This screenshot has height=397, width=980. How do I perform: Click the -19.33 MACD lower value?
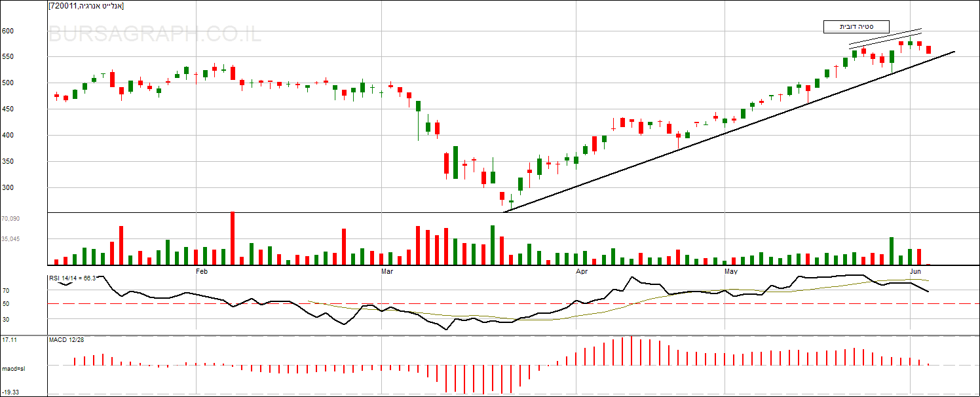coord(10,392)
